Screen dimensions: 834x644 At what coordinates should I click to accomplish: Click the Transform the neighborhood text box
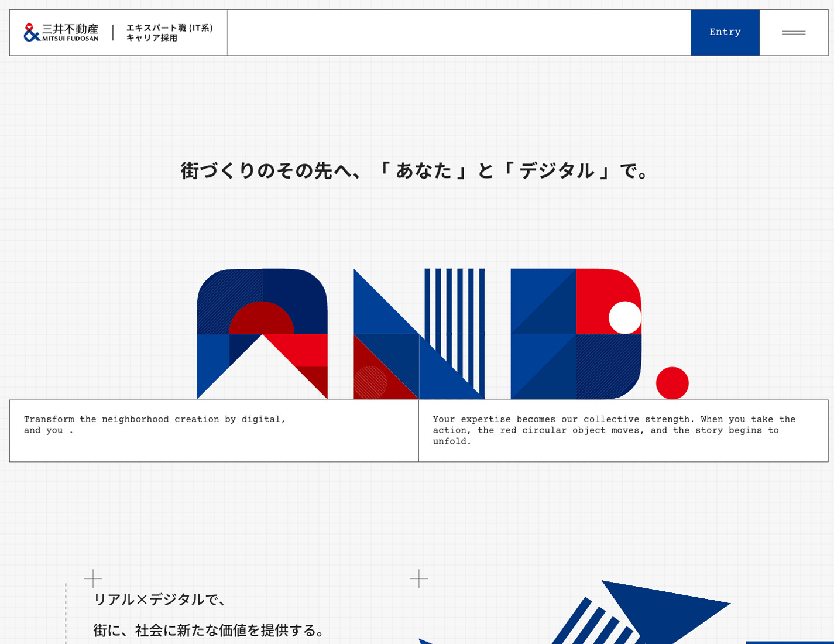tap(214, 431)
